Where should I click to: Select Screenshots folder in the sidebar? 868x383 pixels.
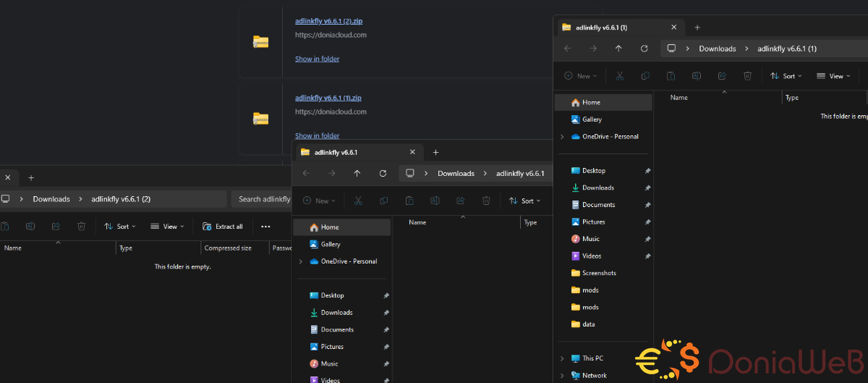[599, 273]
